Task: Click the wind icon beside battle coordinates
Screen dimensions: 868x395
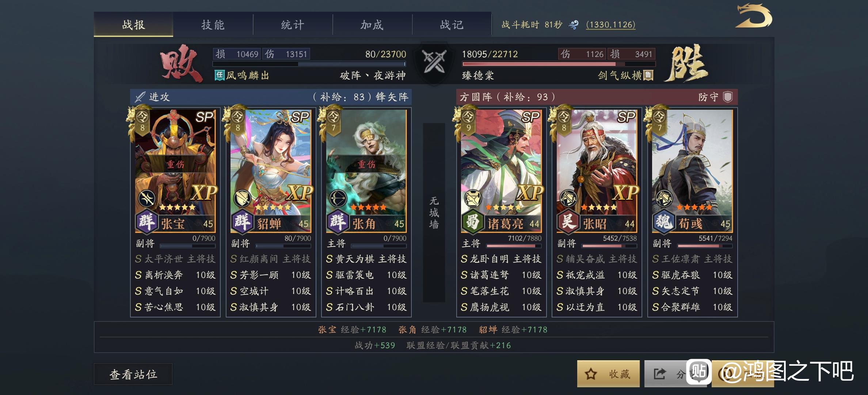Action: (x=574, y=25)
